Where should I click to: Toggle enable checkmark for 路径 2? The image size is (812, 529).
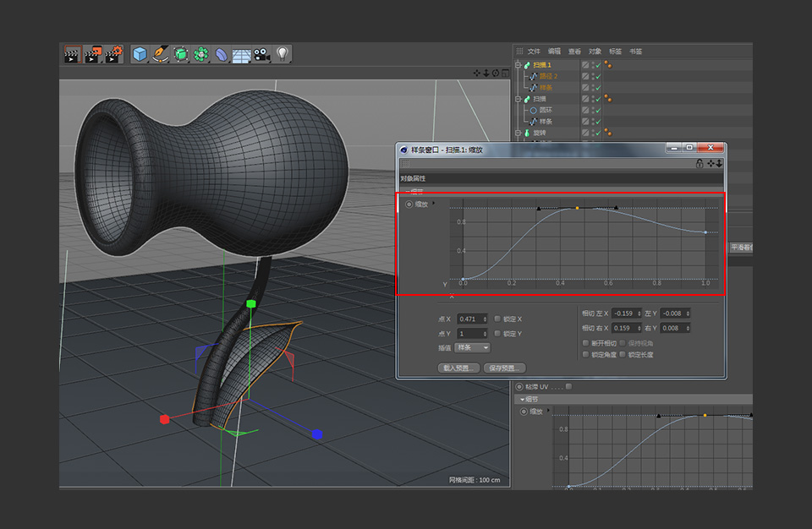click(x=598, y=76)
